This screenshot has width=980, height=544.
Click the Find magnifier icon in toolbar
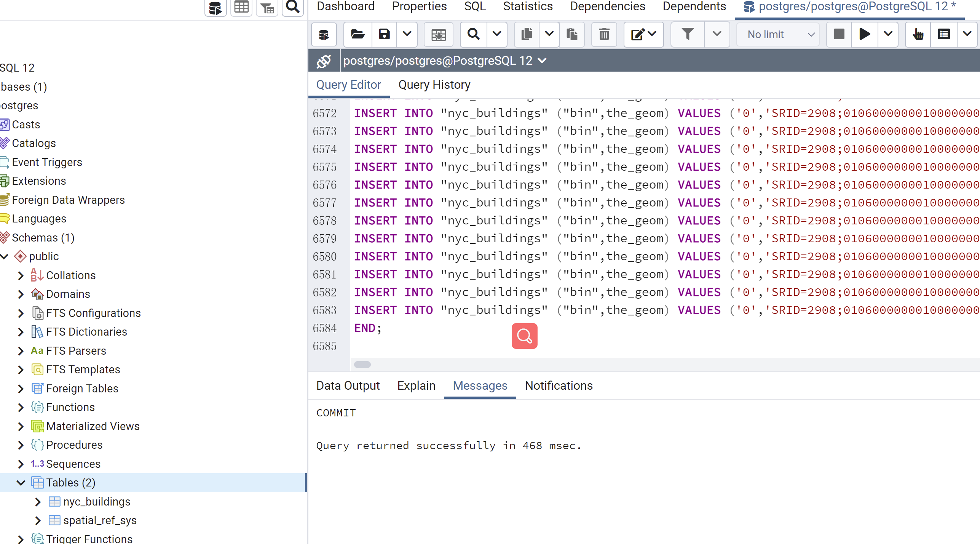473,34
